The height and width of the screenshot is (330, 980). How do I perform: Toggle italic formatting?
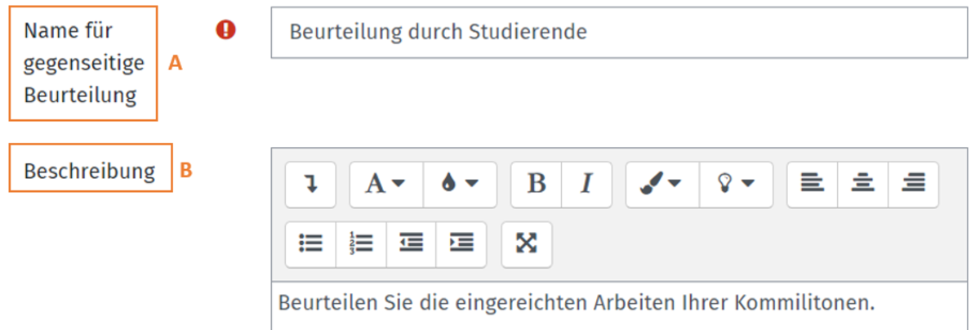click(586, 185)
